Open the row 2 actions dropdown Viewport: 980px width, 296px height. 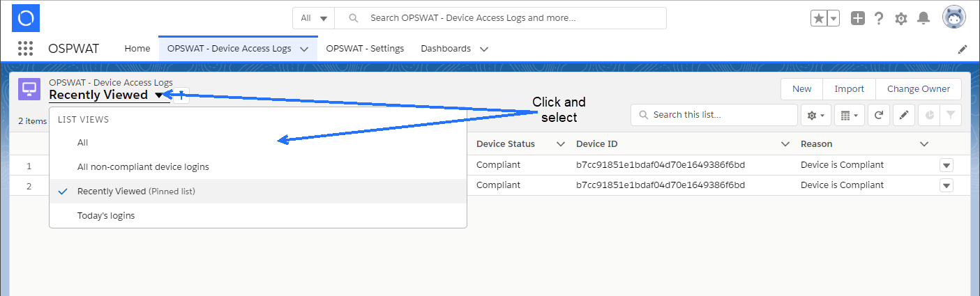tap(947, 185)
